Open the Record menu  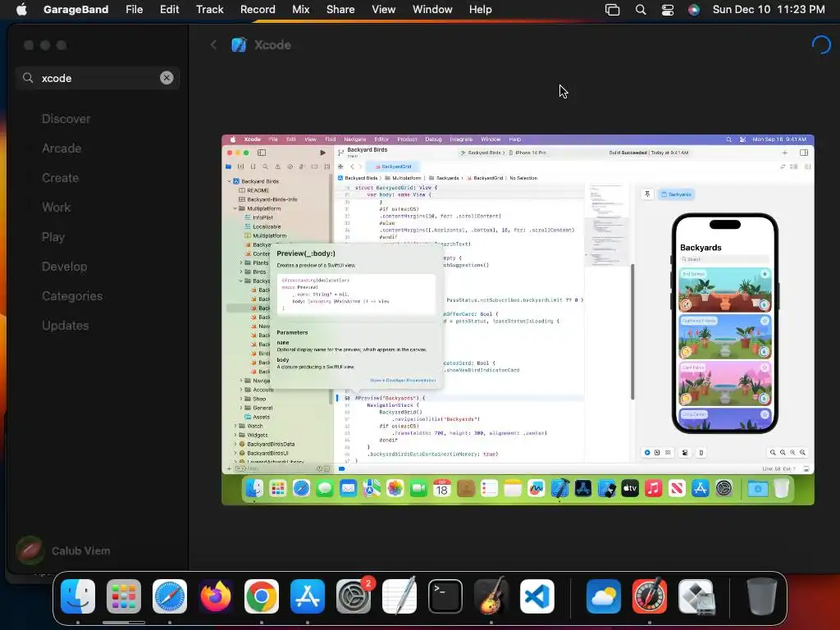coord(258,10)
